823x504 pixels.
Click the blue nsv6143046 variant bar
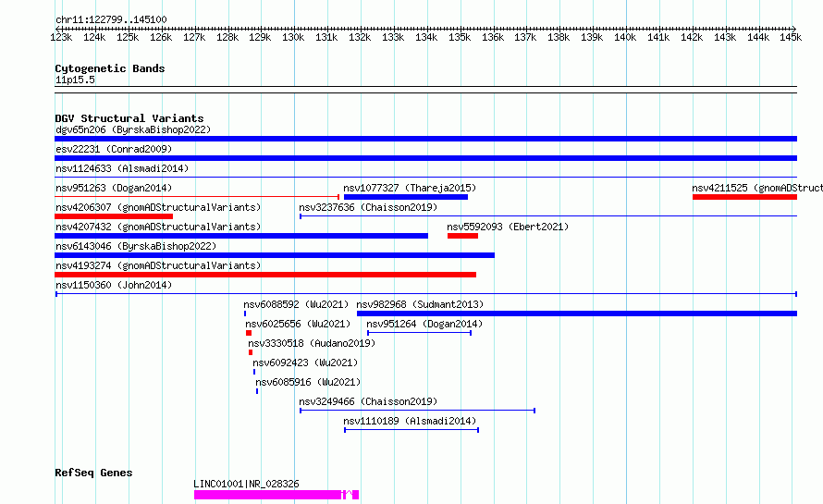pyautogui.click(x=275, y=255)
